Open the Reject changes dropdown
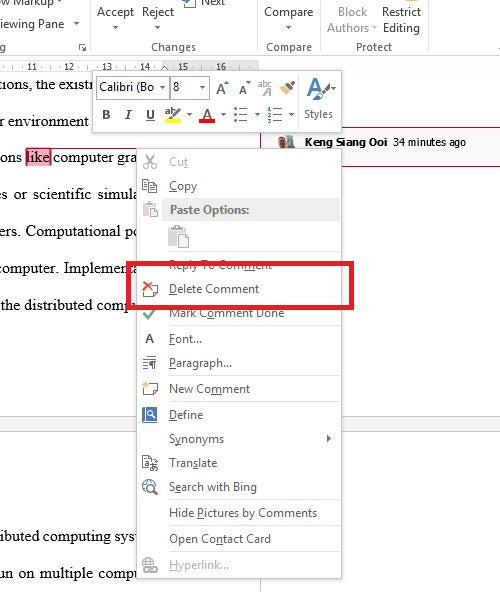This screenshot has width=500, height=592. (157, 27)
